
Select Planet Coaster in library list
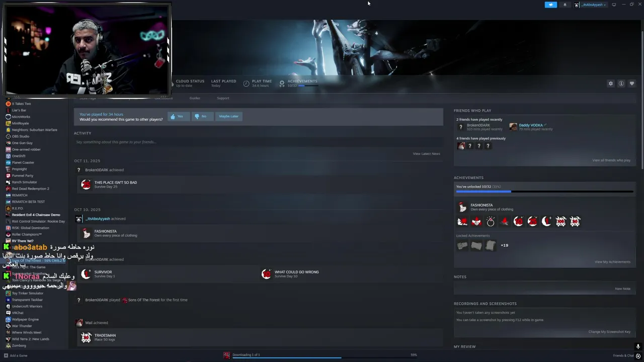[23, 162]
